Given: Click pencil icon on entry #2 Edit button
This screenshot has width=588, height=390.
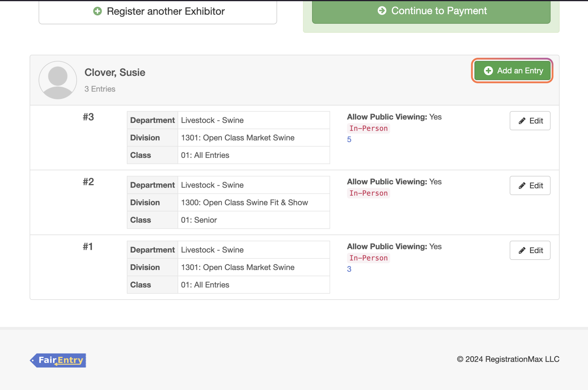Looking at the screenshot, I should [x=522, y=186].
